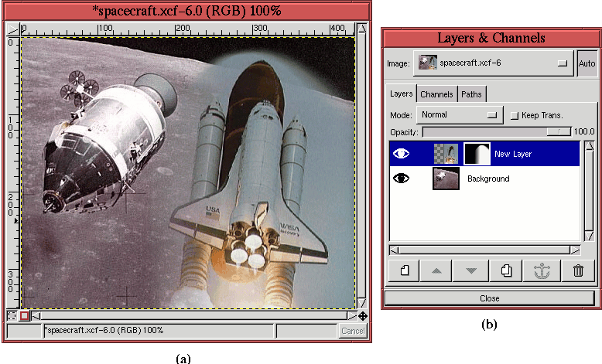Click the Close button in Layers dialog
This screenshot has height=364, width=602.
(x=489, y=298)
